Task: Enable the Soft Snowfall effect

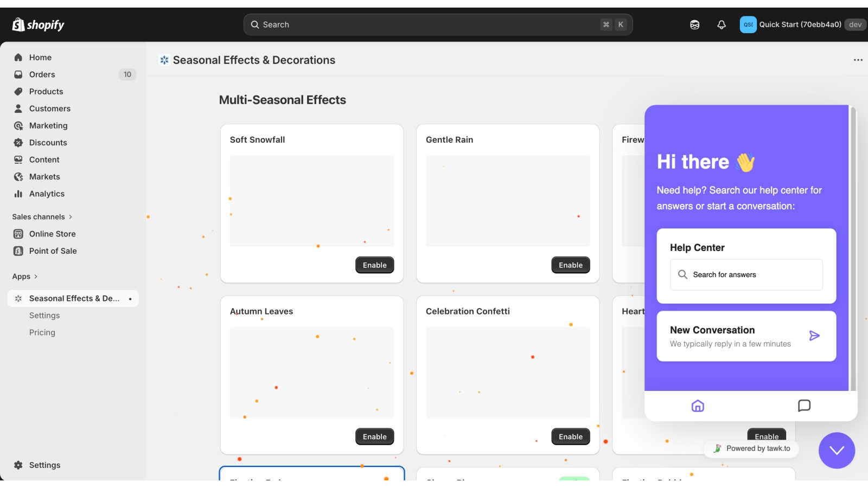Action: coord(375,265)
